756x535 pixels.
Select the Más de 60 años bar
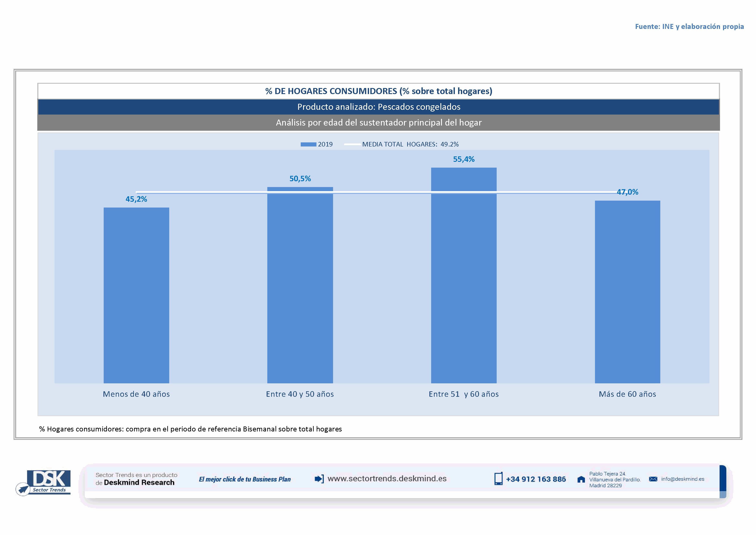(627, 291)
